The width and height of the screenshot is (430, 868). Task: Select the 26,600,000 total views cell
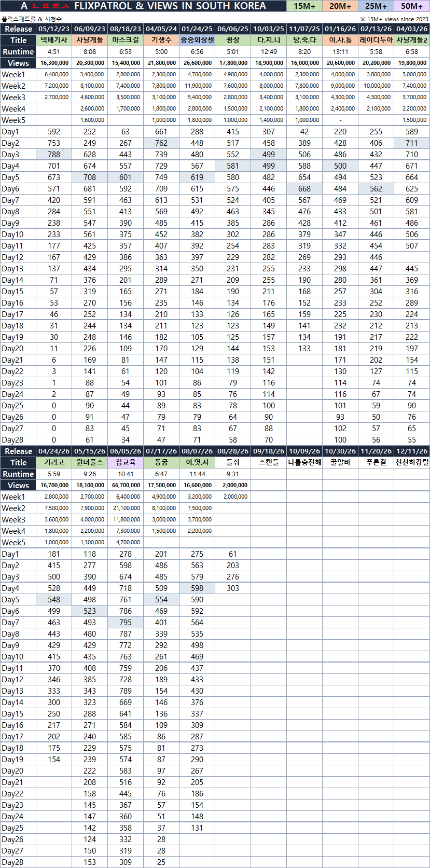[197, 63]
